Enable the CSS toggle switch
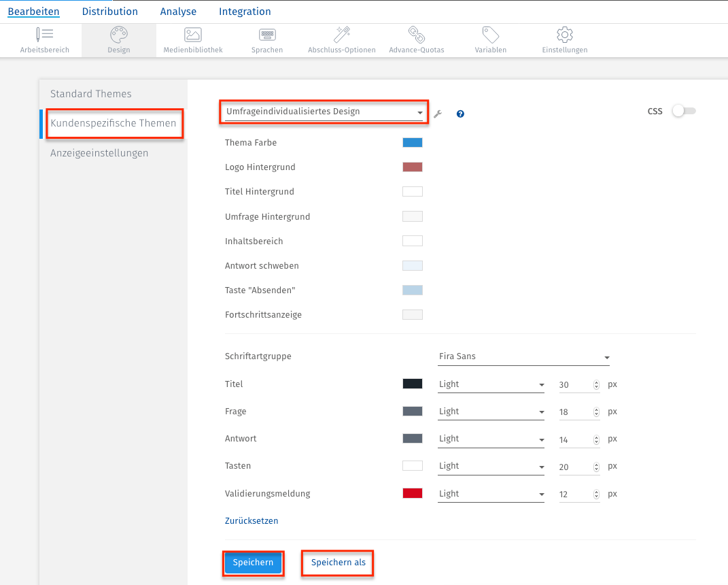 683,112
